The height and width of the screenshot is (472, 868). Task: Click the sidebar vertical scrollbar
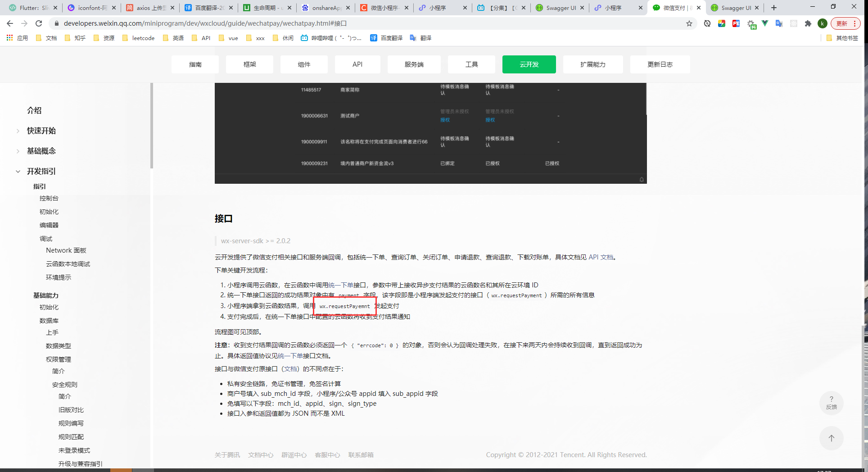pyautogui.click(x=152, y=126)
